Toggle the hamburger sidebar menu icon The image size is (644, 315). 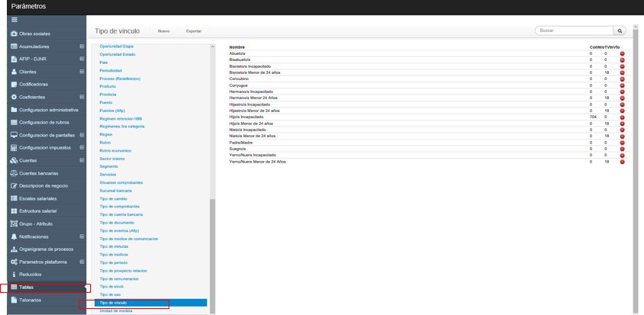pyautogui.click(x=14, y=21)
